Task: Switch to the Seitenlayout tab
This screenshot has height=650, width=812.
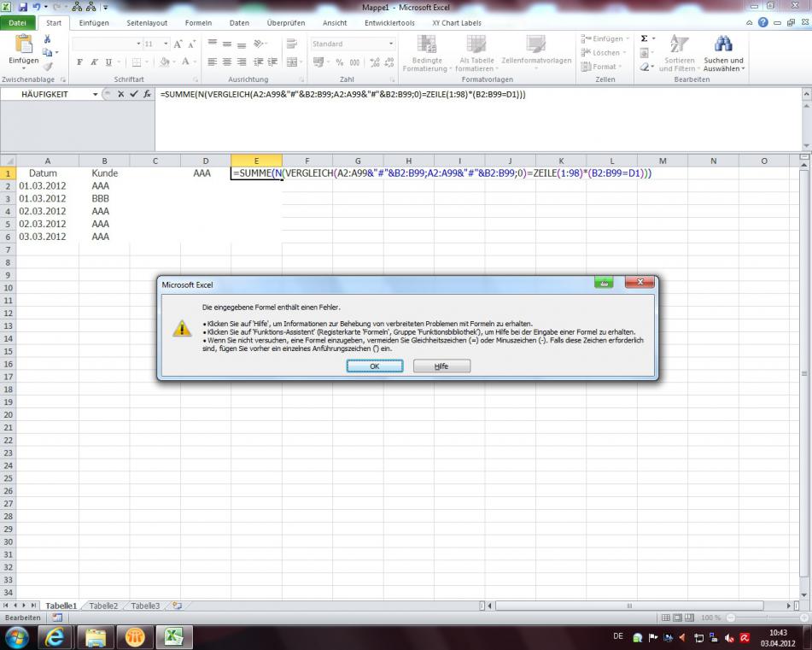Action: [x=147, y=23]
